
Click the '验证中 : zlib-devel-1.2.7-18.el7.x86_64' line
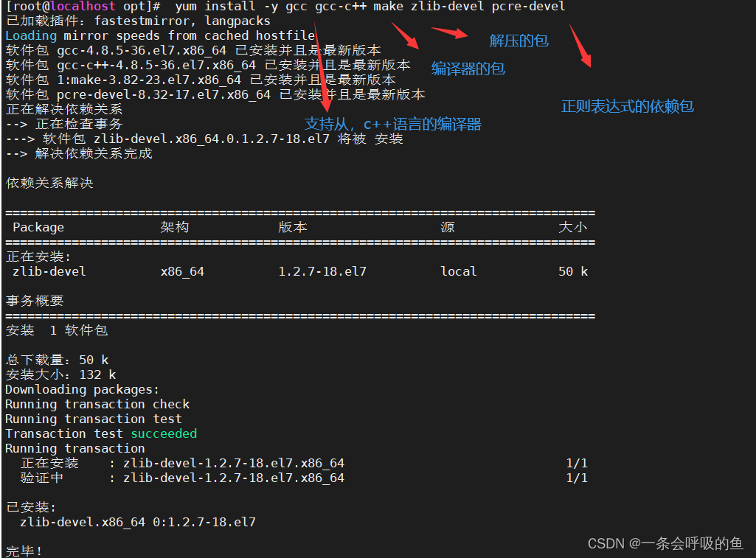tap(182, 478)
